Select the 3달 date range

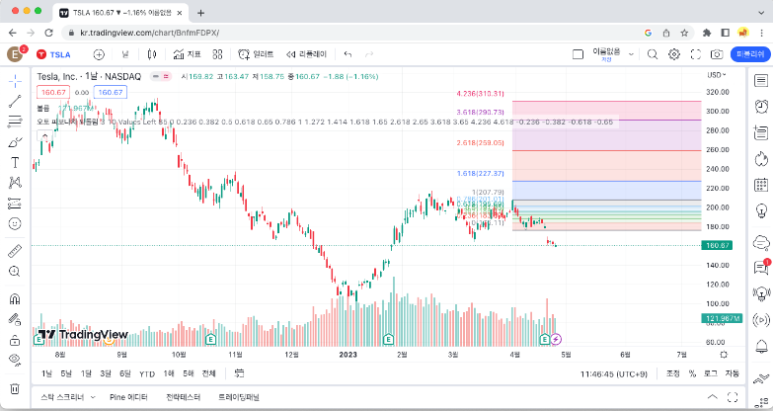[x=105, y=374]
